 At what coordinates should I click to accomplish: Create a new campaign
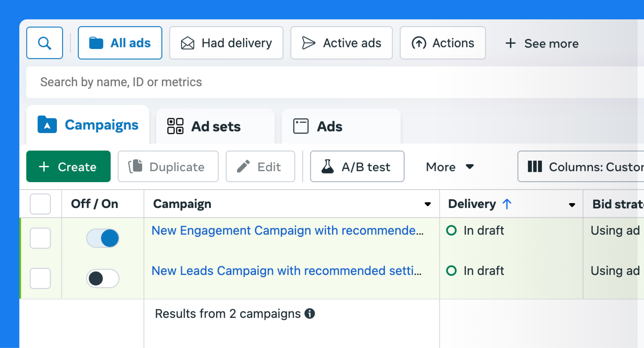68,167
